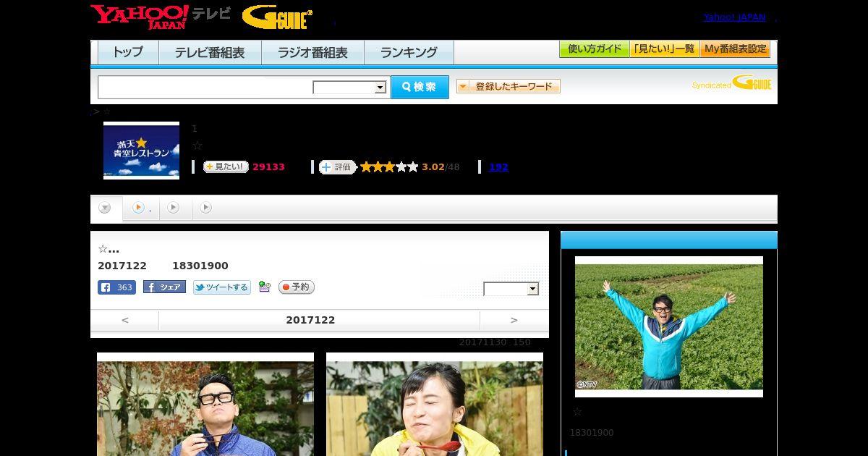Open the 使い方ガイド button
868x456 pixels.
tap(595, 49)
